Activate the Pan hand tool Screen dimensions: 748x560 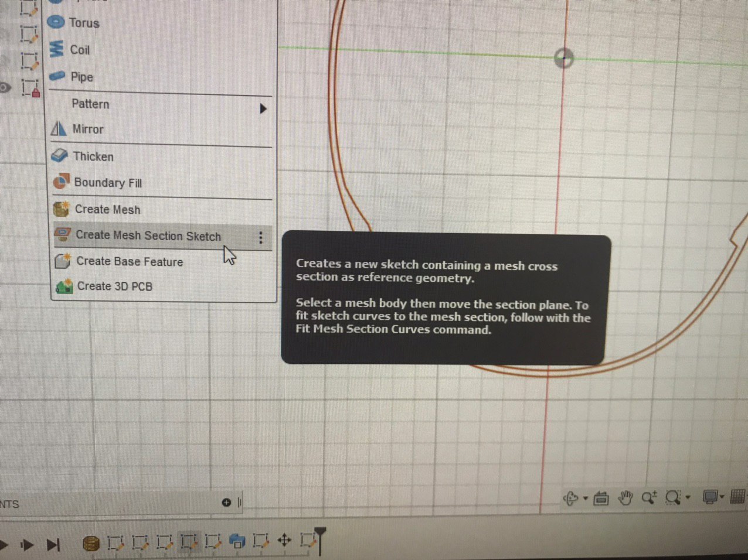click(x=625, y=498)
